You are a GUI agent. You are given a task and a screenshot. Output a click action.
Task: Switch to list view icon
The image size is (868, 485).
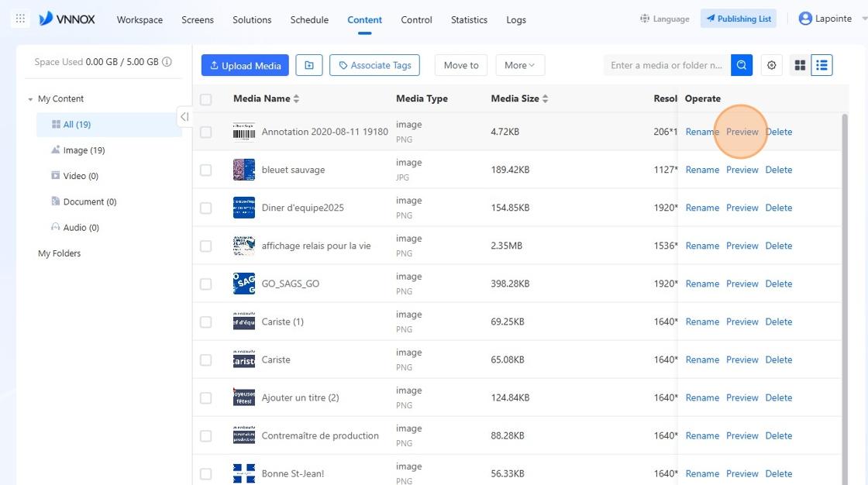(821, 65)
